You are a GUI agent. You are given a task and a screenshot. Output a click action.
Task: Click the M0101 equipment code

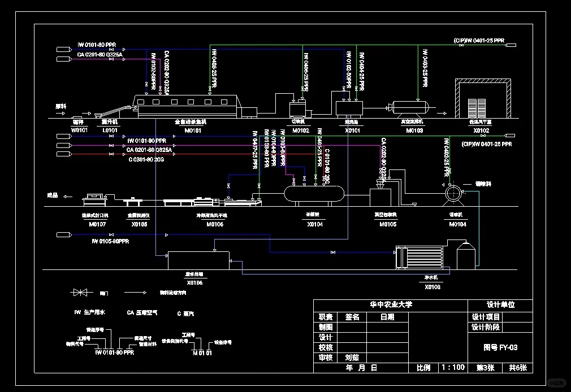[x=193, y=130]
